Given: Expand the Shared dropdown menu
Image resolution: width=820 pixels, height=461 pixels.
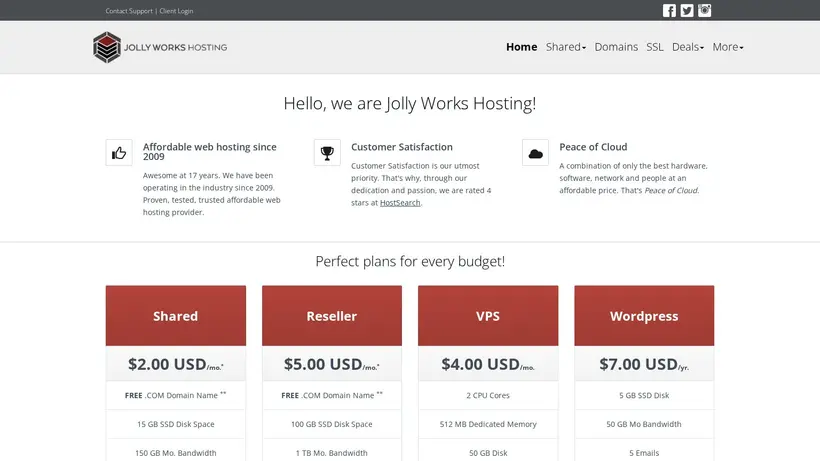Looking at the screenshot, I should click(x=566, y=47).
